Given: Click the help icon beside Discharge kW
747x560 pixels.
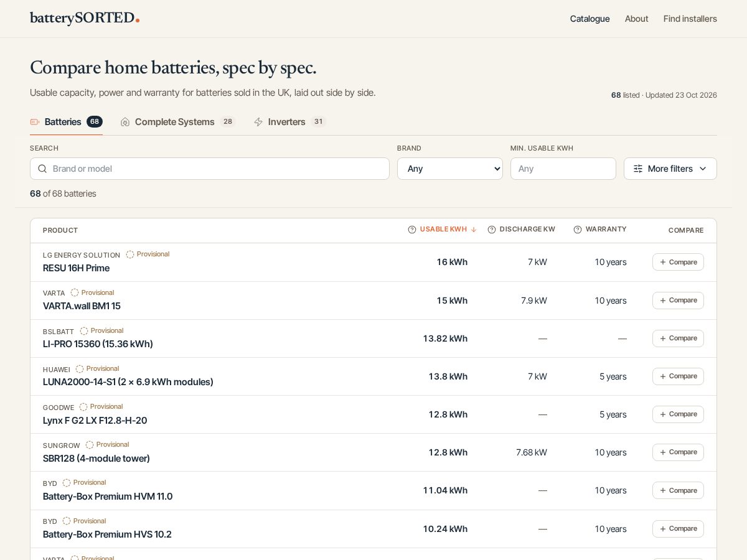Looking at the screenshot, I should 492,230.
